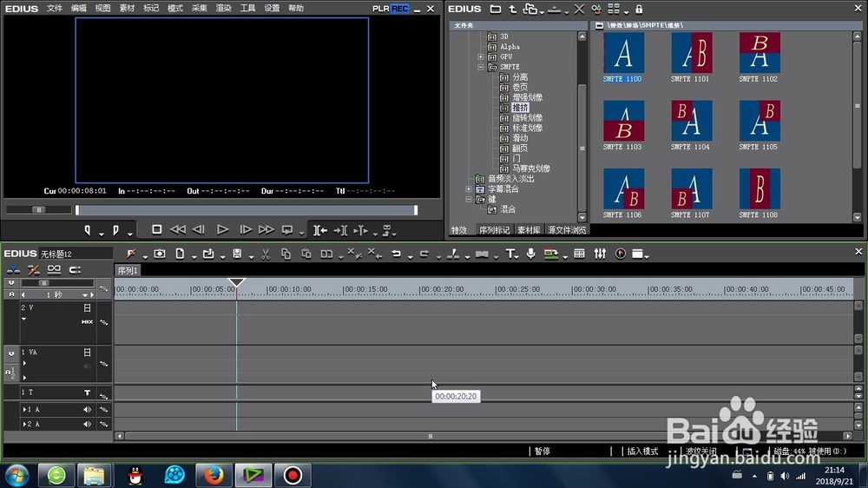Open the 编辑 menu
Screen dimensions: 868x488
79,9
